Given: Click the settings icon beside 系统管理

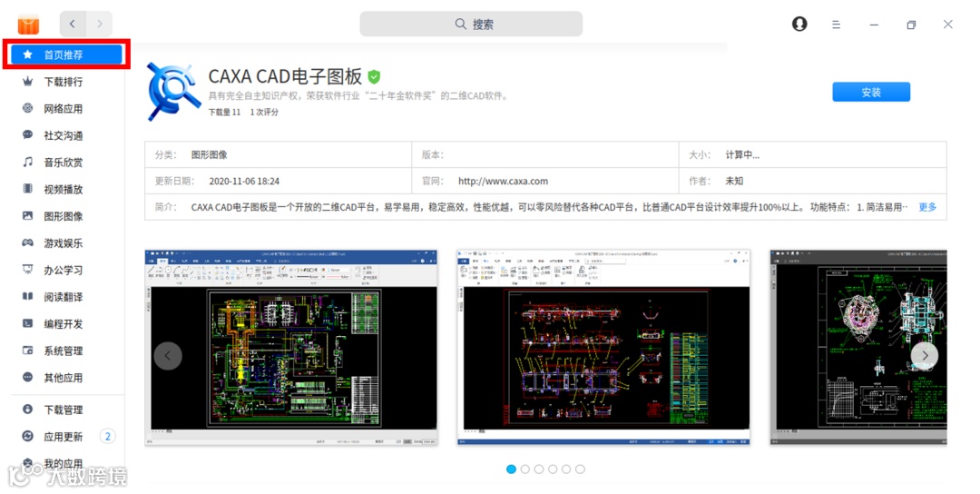Looking at the screenshot, I should pos(27,351).
